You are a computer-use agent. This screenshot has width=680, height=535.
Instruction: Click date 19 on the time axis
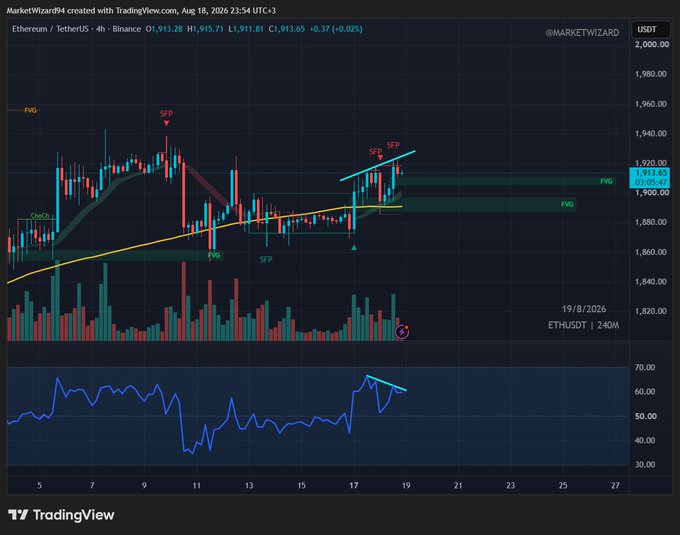406,486
